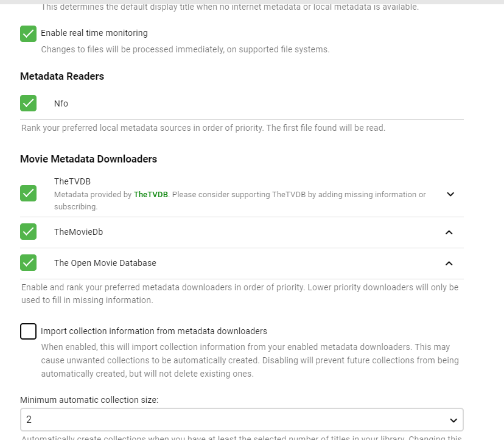Select TheMovieDb row label
The width and height of the screenshot is (504, 440).
78,232
